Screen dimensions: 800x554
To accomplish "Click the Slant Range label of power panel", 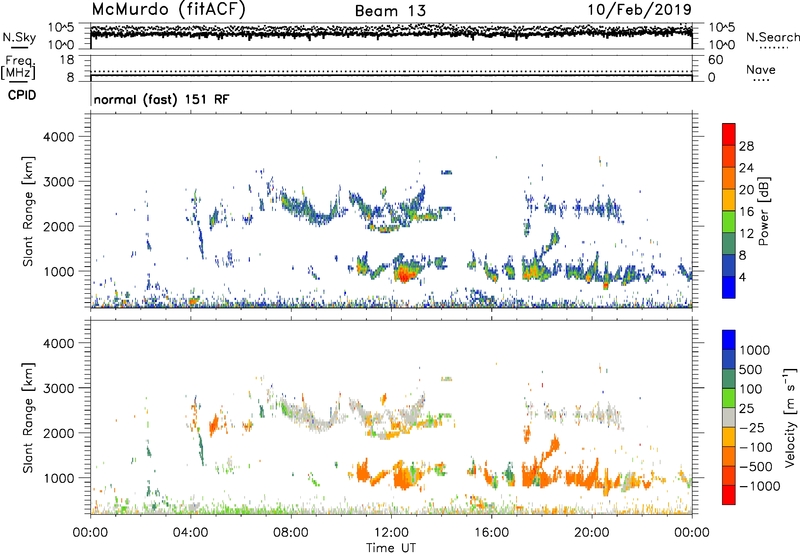I will (28, 211).
